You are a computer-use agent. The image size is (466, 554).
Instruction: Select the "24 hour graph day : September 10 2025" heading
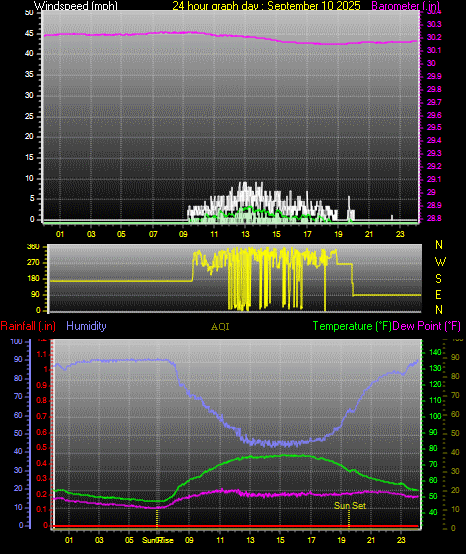tap(266, 6)
